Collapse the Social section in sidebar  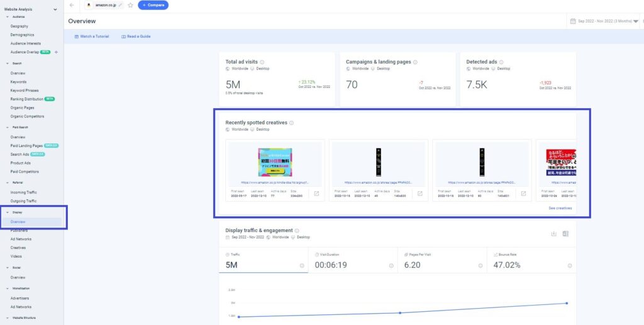(x=8, y=268)
